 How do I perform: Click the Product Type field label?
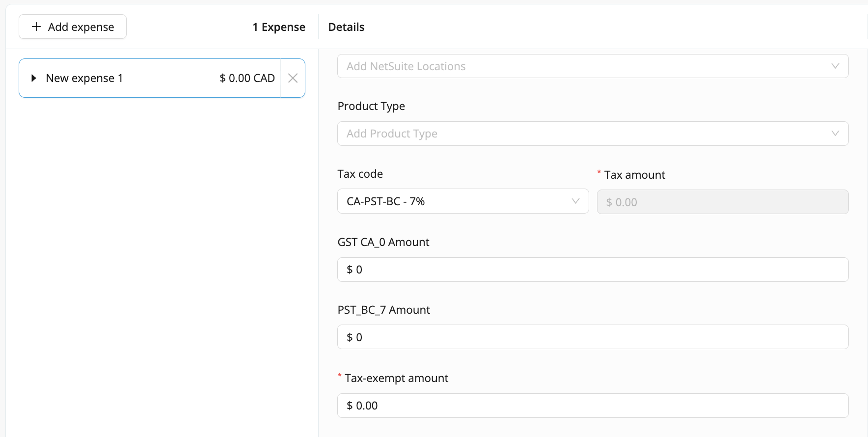click(x=371, y=106)
